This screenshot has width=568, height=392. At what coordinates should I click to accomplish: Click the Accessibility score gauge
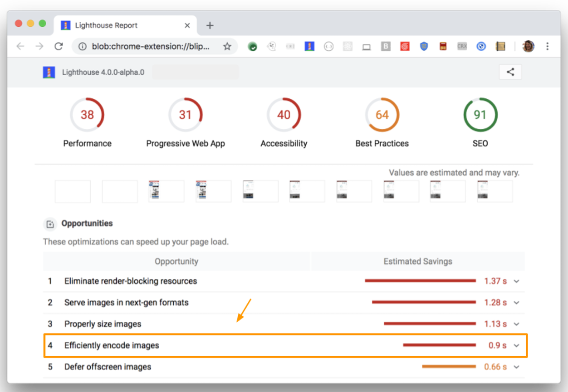coord(284,115)
